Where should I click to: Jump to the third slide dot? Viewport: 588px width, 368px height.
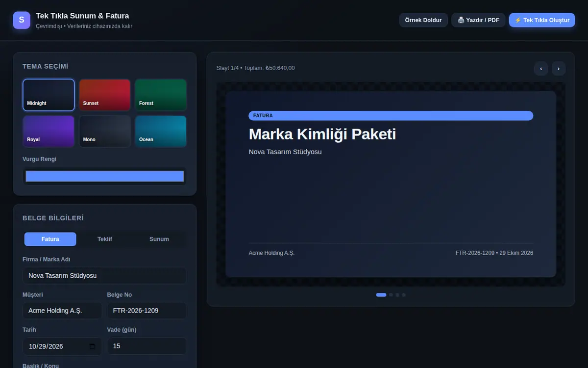(x=397, y=295)
